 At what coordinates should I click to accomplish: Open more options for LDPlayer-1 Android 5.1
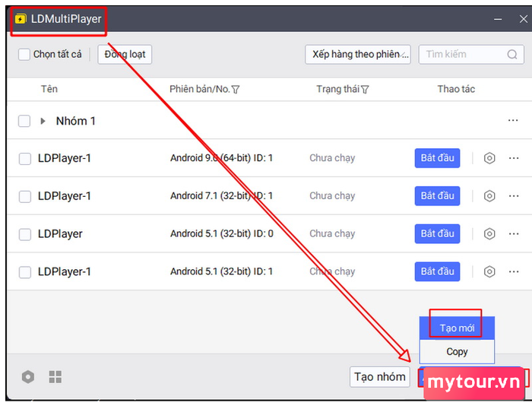click(514, 271)
